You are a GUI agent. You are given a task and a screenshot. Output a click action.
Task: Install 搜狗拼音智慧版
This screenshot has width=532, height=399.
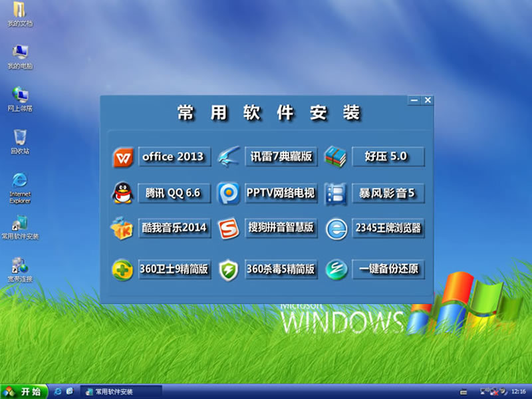(281, 228)
